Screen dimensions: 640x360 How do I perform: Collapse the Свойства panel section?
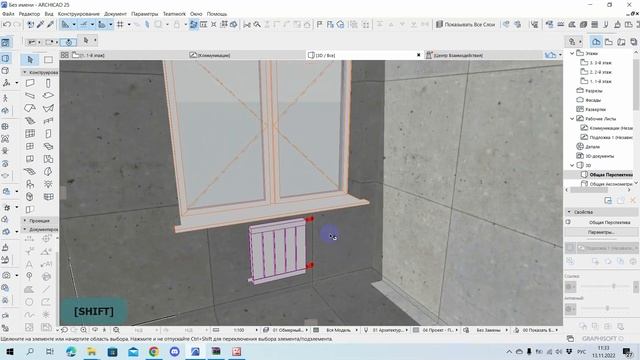pyautogui.click(x=569, y=212)
